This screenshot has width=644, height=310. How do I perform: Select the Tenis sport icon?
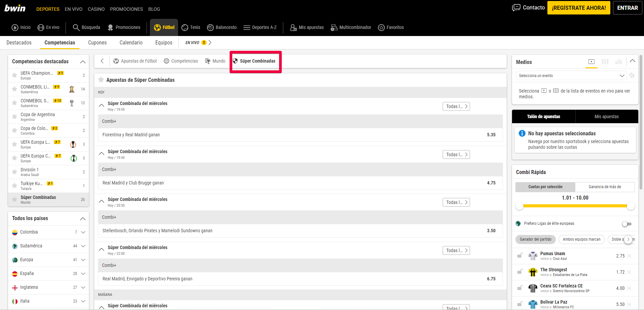[185, 28]
